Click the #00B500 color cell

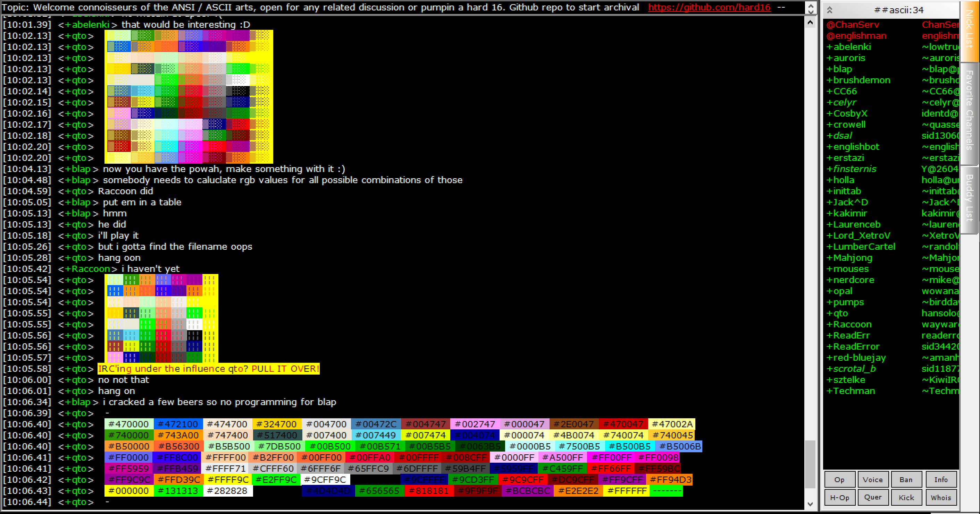coord(330,446)
